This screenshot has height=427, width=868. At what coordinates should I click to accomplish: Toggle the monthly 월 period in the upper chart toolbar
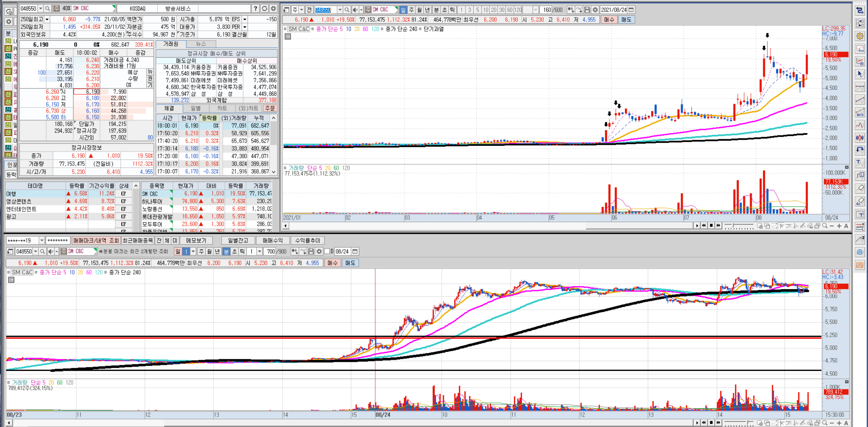[419, 10]
